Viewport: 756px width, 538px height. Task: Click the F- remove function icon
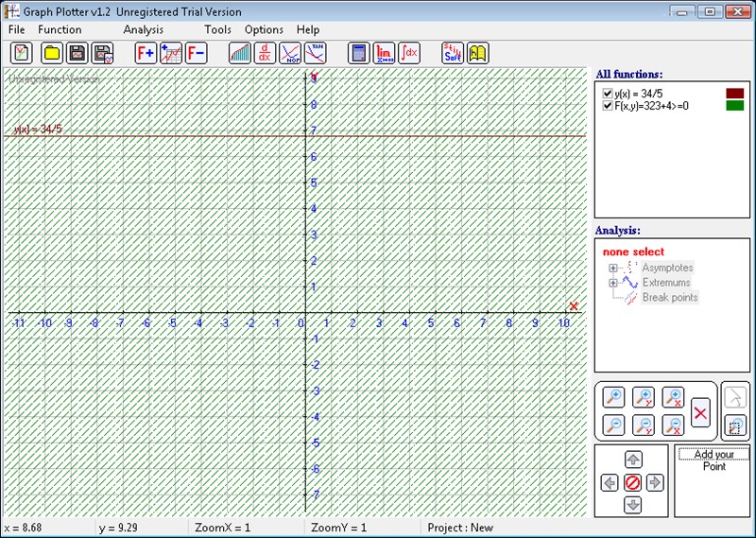tap(196, 53)
